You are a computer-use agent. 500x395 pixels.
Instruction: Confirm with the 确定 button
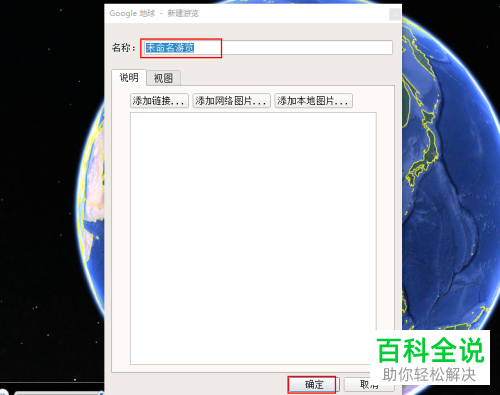[314, 385]
